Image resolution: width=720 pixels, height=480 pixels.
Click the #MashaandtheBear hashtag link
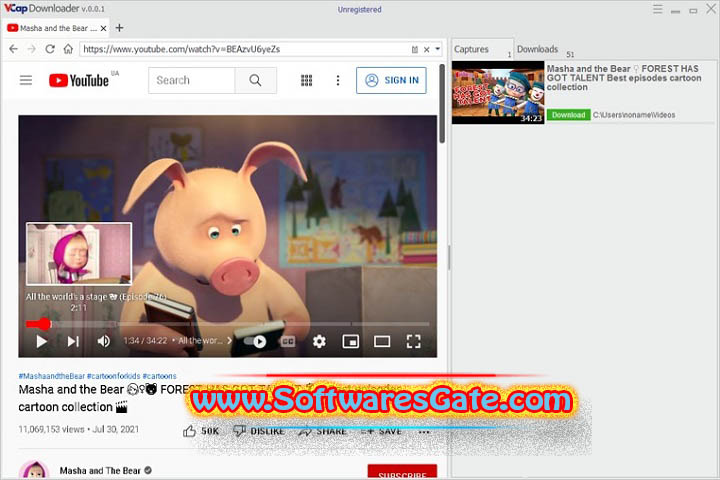[x=52, y=376]
